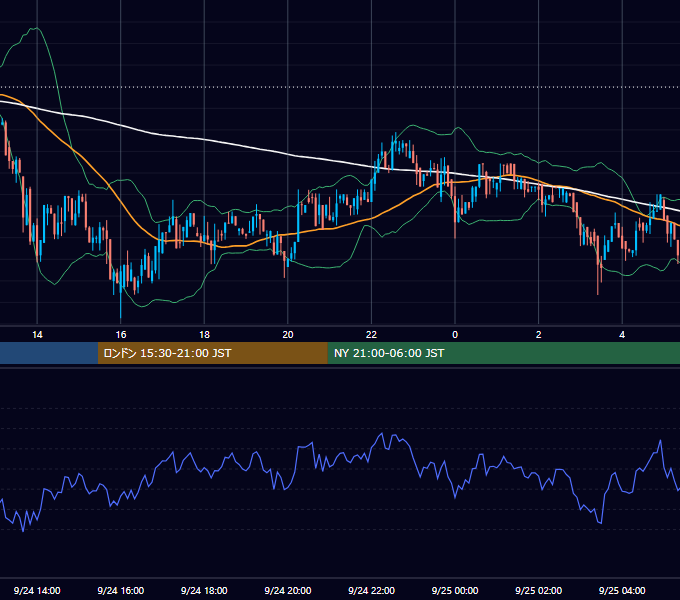Click the 9/24 14:00 time label
680x600 pixels.
pos(37,590)
